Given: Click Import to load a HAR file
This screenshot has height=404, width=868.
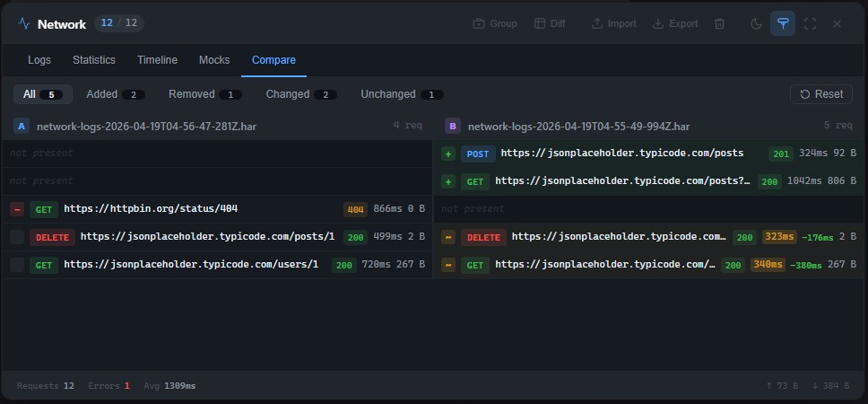Looking at the screenshot, I should [x=613, y=24].
